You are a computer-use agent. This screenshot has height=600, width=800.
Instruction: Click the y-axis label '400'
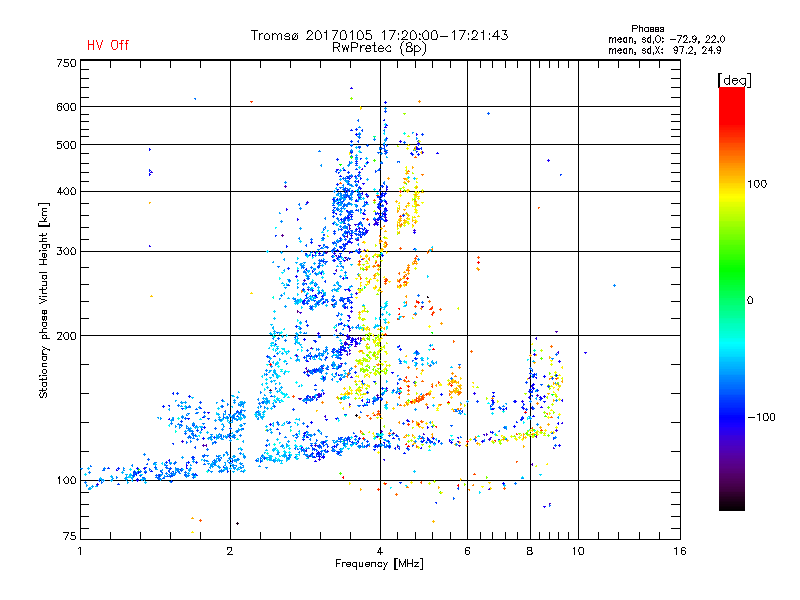[x=66, y=192]
